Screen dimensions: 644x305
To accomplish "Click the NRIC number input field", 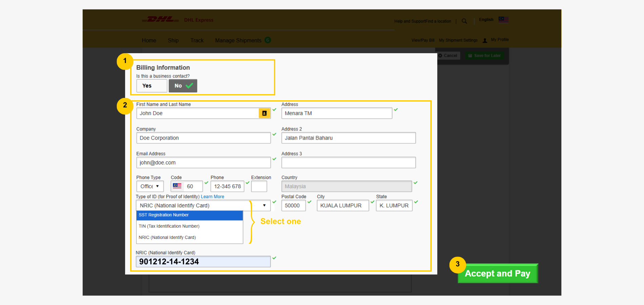I will [x=203, y=262].
